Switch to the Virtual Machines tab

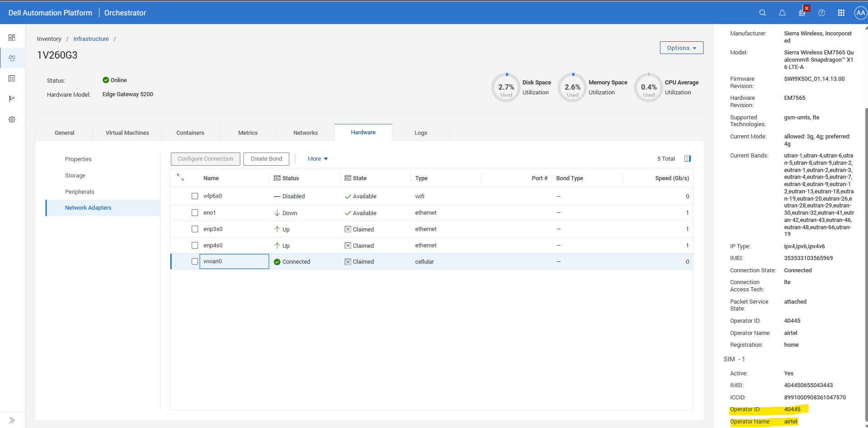(127, 133)
